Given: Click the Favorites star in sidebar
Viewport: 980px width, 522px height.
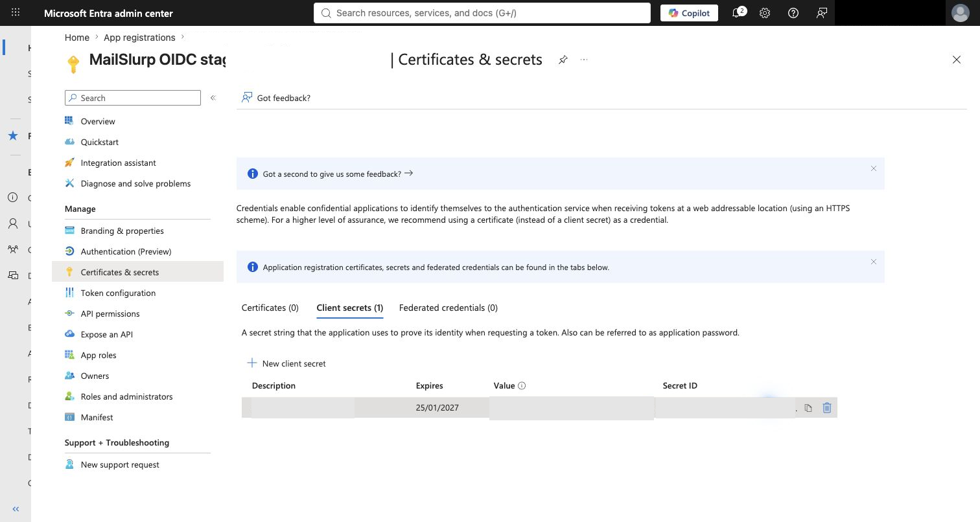Looking at the screenshot, I should click(x=12, y=136).
